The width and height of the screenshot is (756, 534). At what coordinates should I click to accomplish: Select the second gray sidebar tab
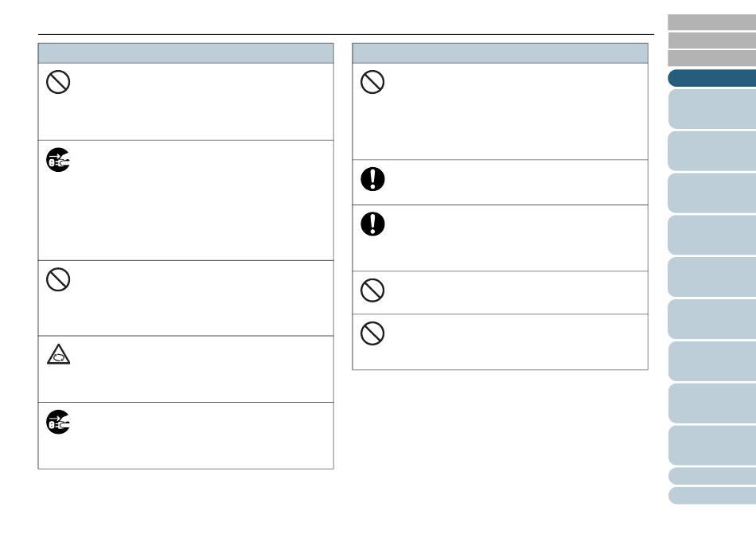(711, 41)
